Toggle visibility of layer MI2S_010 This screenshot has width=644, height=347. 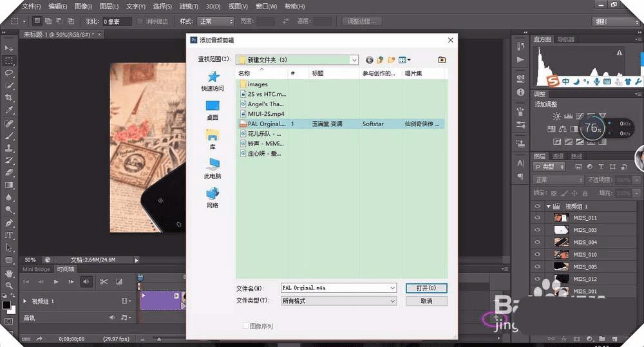tap(537, 254)
